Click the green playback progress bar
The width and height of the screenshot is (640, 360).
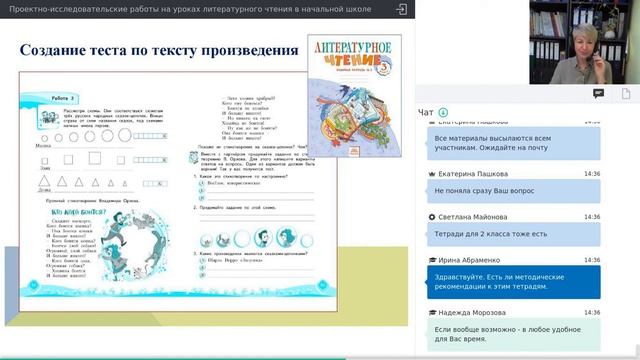pyautogui.click(x=173, y=359)
